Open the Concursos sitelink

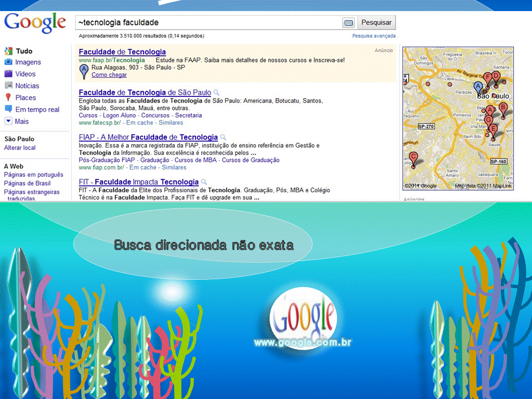click(x=155, y=115)
